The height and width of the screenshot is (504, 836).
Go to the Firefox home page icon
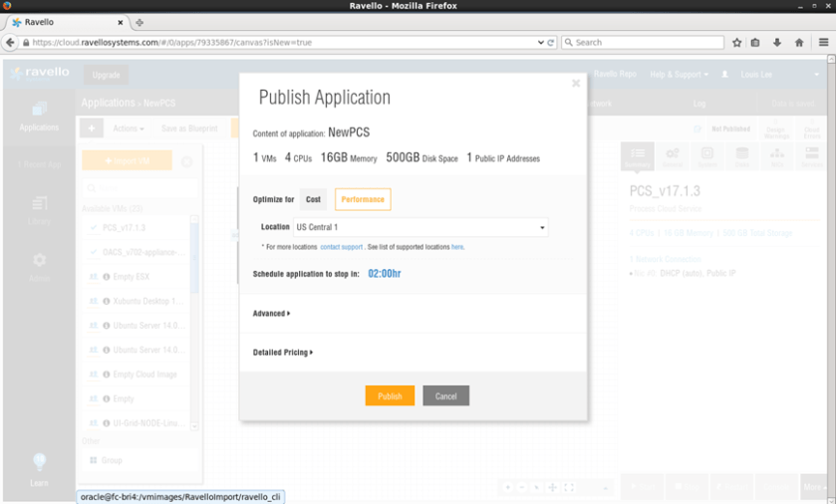pos(799,43)
